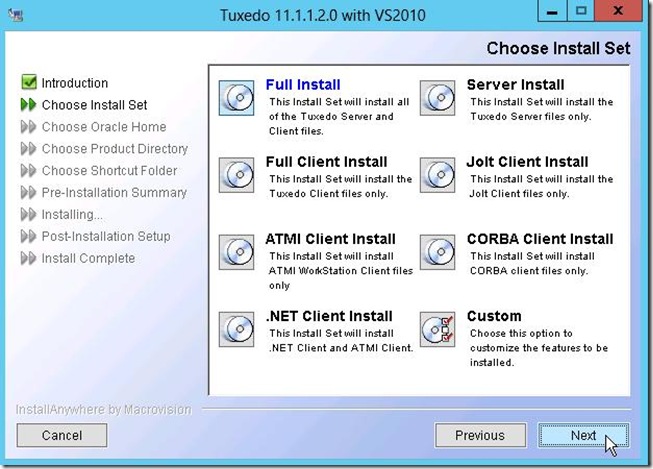Click the Choose Product Directory step label
The width and height of the screenshot is (653, 469).
coord(115,149)
